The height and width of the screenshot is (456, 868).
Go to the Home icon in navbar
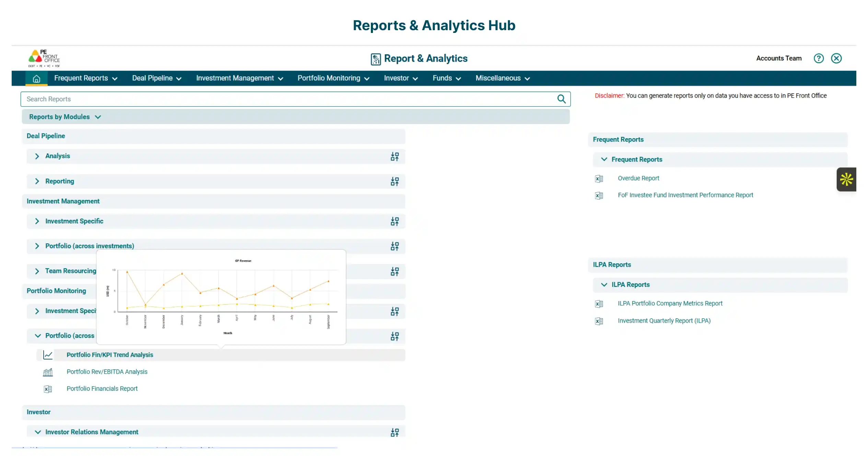coord(36,79)
